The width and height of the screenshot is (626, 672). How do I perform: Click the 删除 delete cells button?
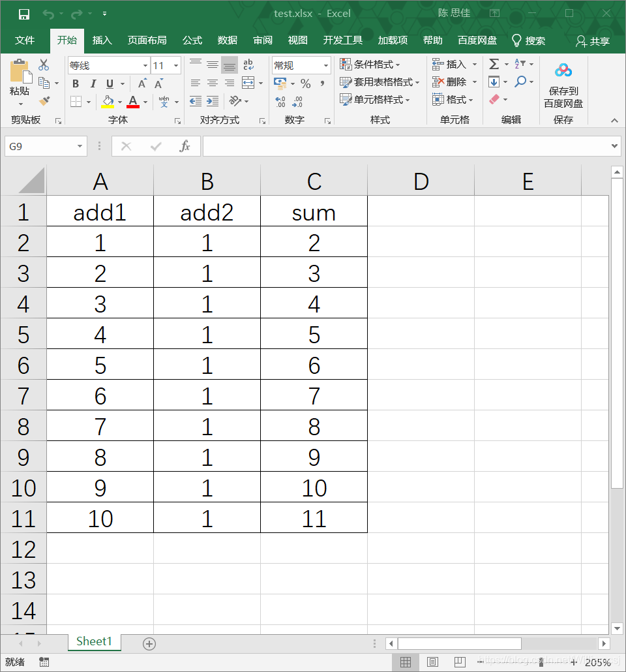pos(449,82)
